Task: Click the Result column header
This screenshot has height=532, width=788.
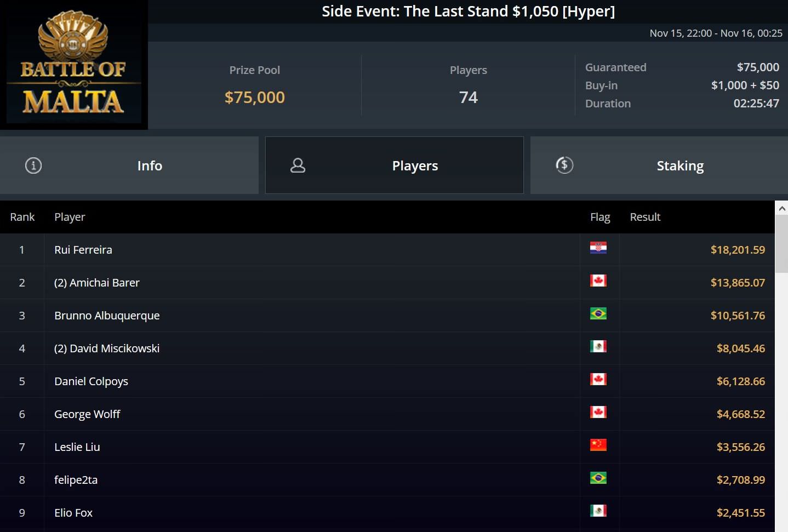Action: tap(645, 217)
